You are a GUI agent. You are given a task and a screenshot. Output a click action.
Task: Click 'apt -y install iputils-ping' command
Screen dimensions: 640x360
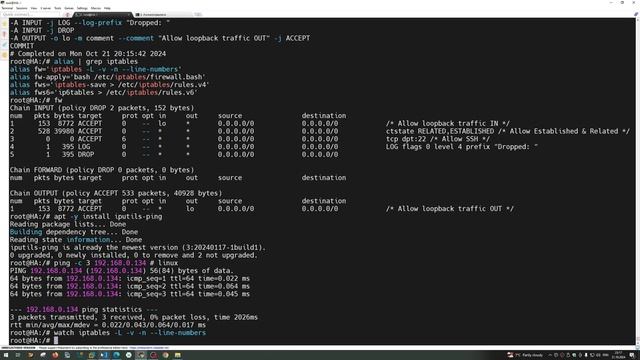108,216
